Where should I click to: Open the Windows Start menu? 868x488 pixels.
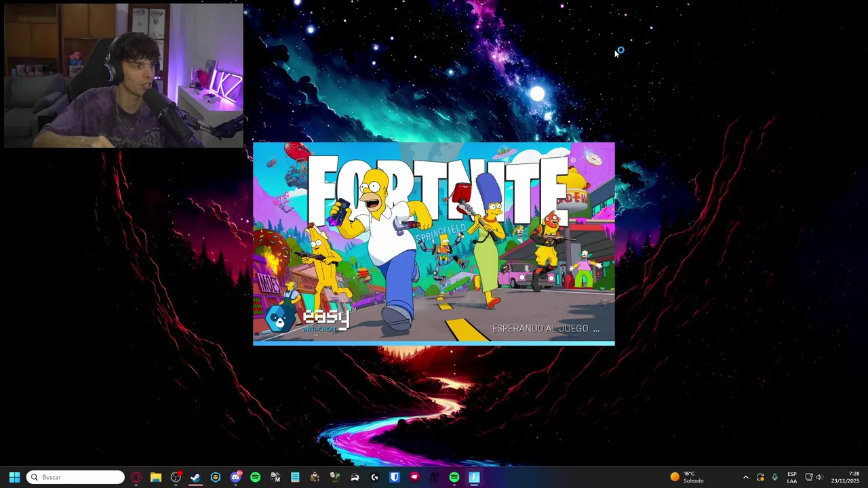point(14,477)
